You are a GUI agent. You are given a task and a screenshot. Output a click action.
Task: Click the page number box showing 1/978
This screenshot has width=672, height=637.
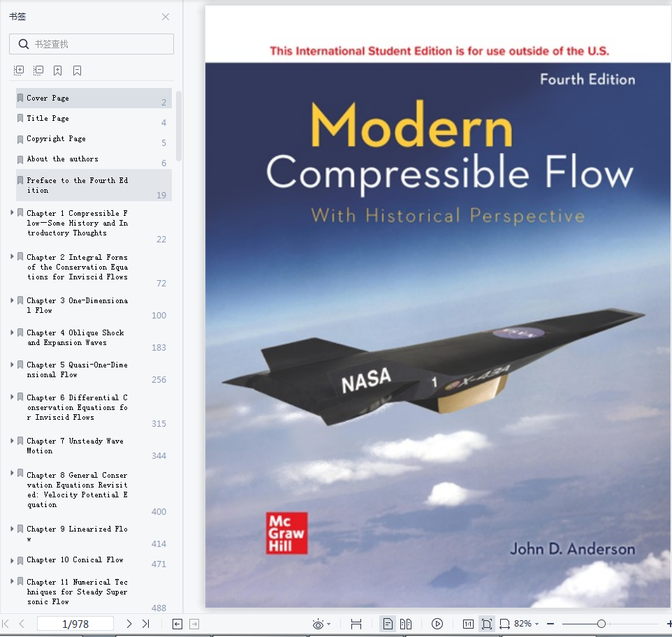(x=75, y=624)
